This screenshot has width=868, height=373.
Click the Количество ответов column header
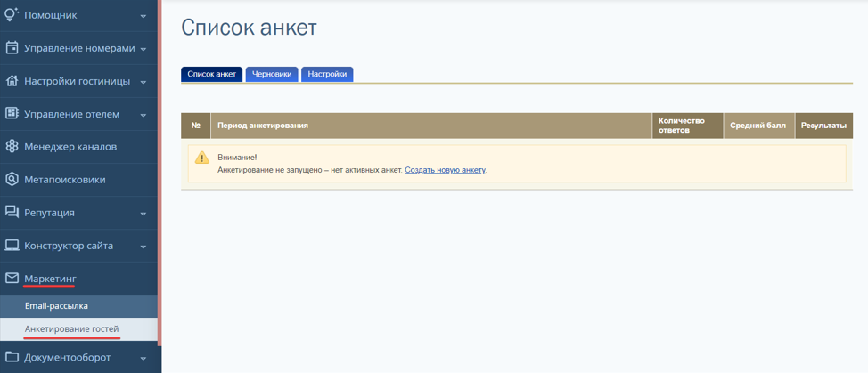(687, 126)
